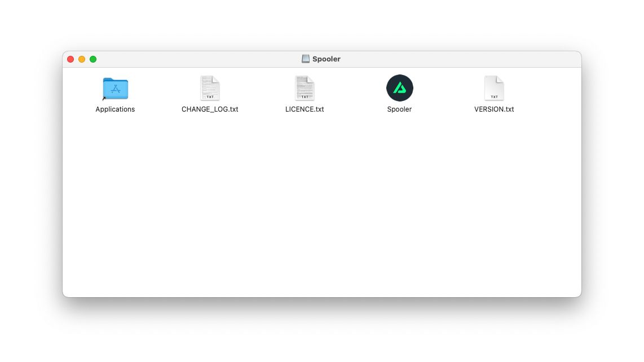The width and height of the screenshot is (644, 362).
Task: Select the Applications folder shortcut icon
Action: [x=116, y=89]
